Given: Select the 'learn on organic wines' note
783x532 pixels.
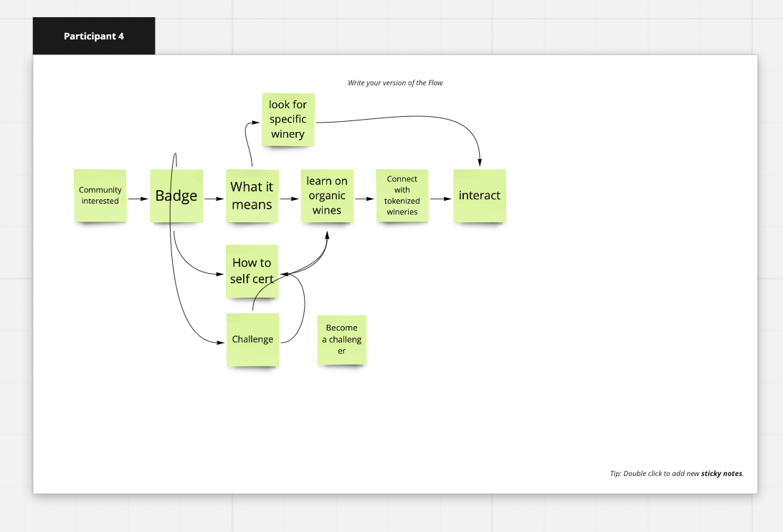Looking at the screenshot, I should (327, 195).
